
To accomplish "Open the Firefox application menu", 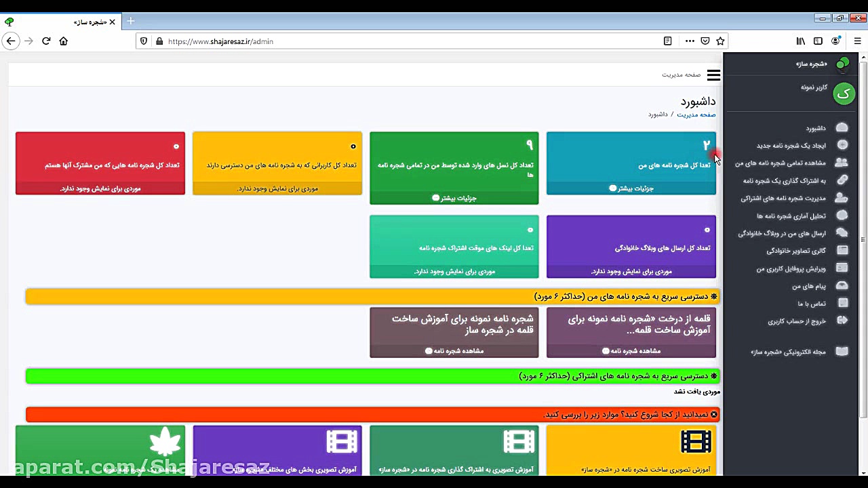I will point(857,41).
